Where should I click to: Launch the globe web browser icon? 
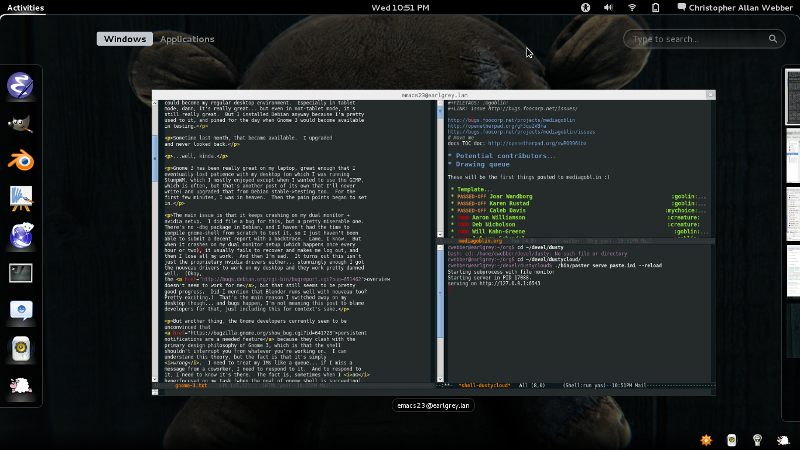[x=20, y=235]
